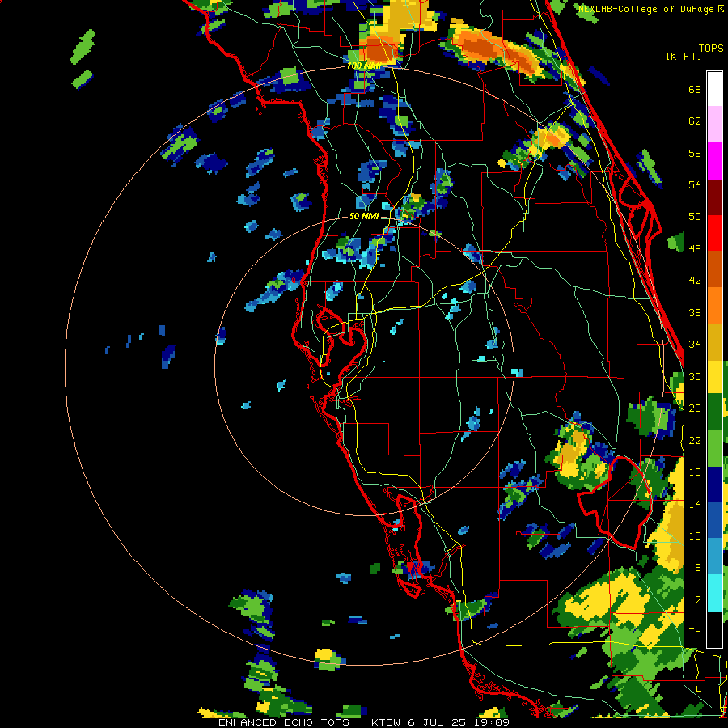The width and height of the screenshot is (728, 728).
Task: Click the NEXLAB-College of DuPage label
Action: [645, 9]
